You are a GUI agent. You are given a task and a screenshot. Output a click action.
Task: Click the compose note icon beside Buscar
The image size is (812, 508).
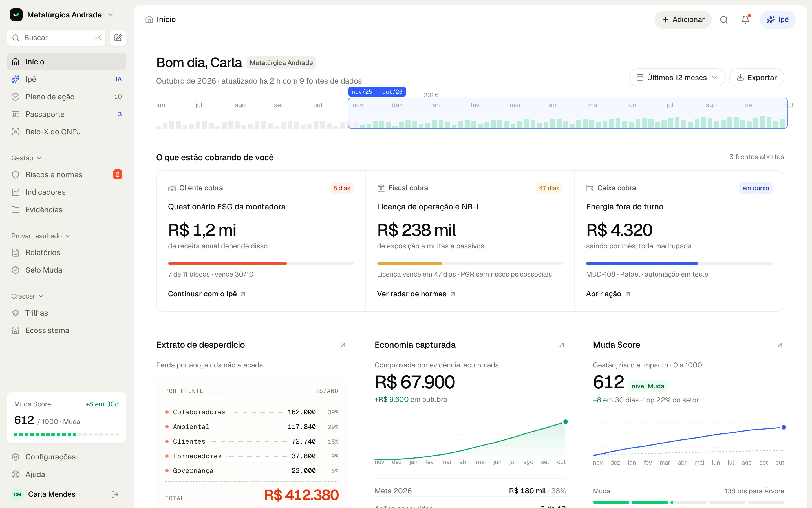pos(118,38)
